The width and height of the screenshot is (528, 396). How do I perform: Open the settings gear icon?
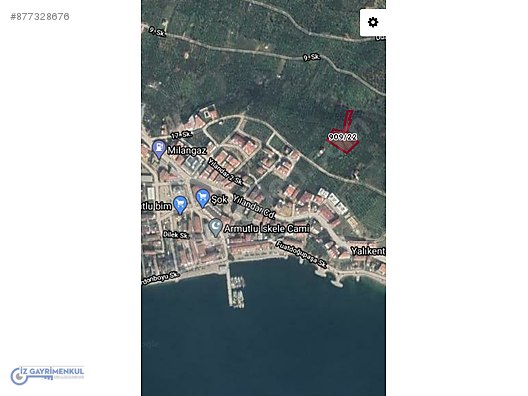373,23
